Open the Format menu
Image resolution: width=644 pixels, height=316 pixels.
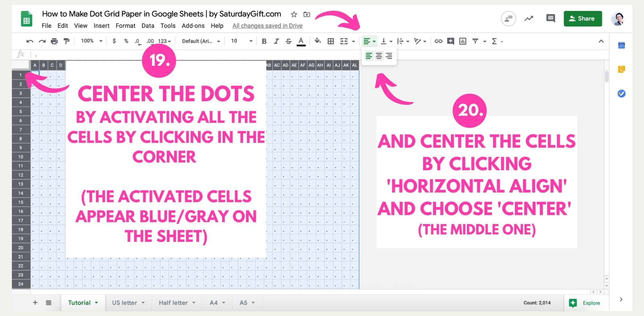(126, 26)
